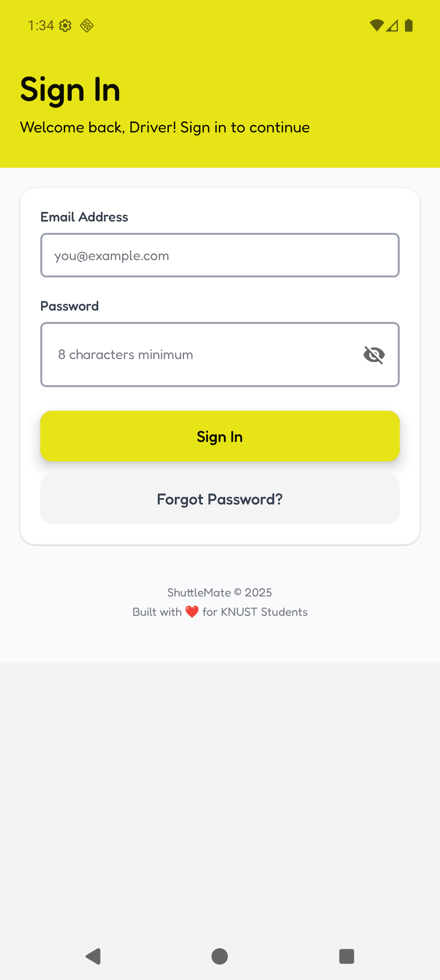The height and width of the screenshot is (980, 440).
Task: Tap the Email Address input field
Action: [x=220, y=255]
